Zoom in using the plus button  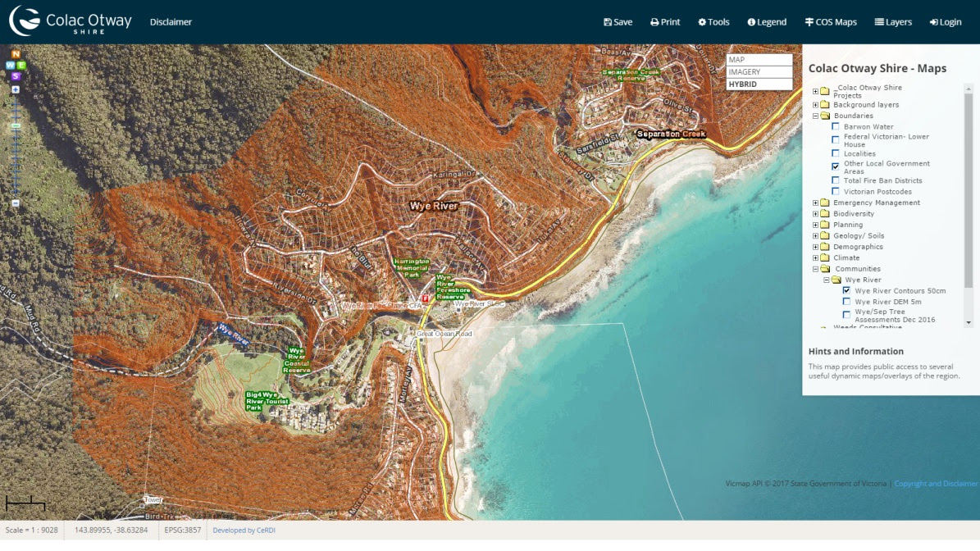pyautogui.click(x=16, y=89)
